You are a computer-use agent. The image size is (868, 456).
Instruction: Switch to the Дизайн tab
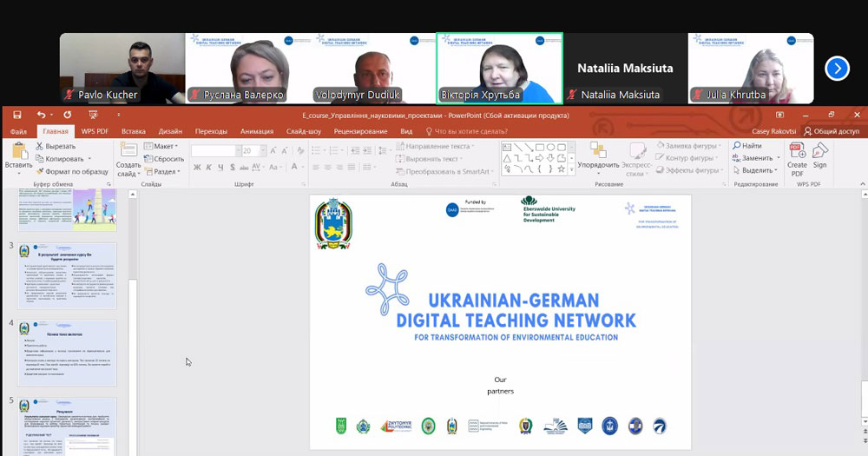point(170,131)
